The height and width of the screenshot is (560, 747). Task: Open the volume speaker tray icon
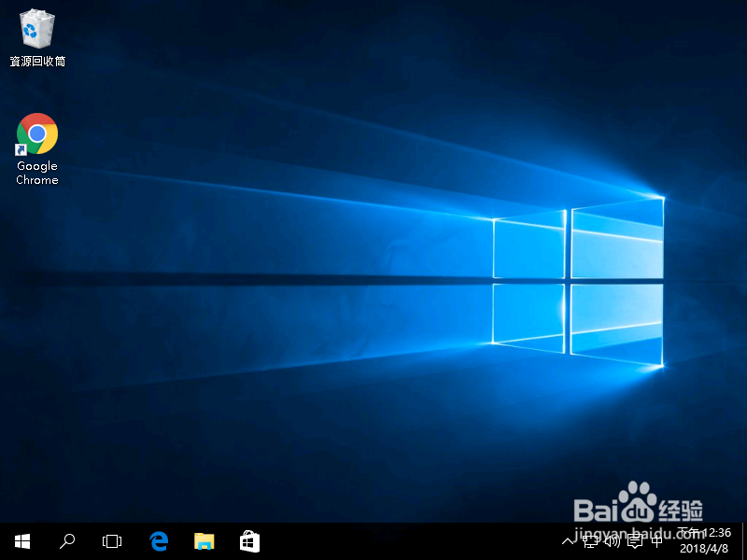click(613, 541)
